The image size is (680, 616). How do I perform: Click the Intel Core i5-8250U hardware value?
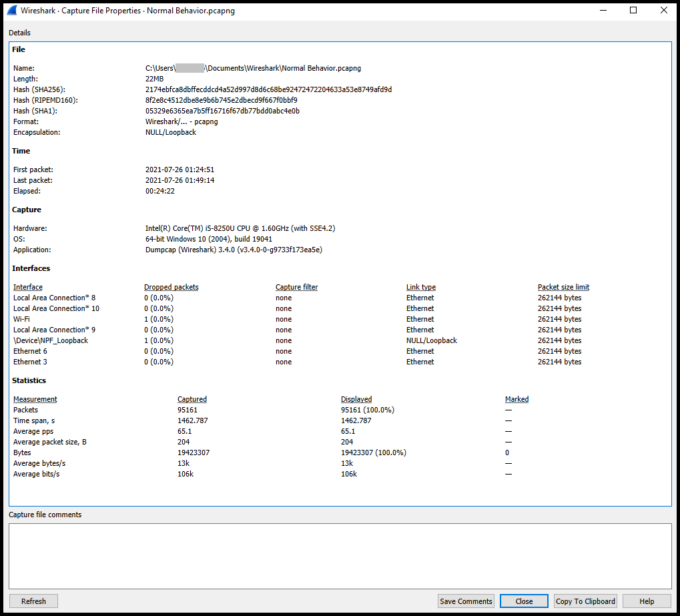[x=240, y=228]
